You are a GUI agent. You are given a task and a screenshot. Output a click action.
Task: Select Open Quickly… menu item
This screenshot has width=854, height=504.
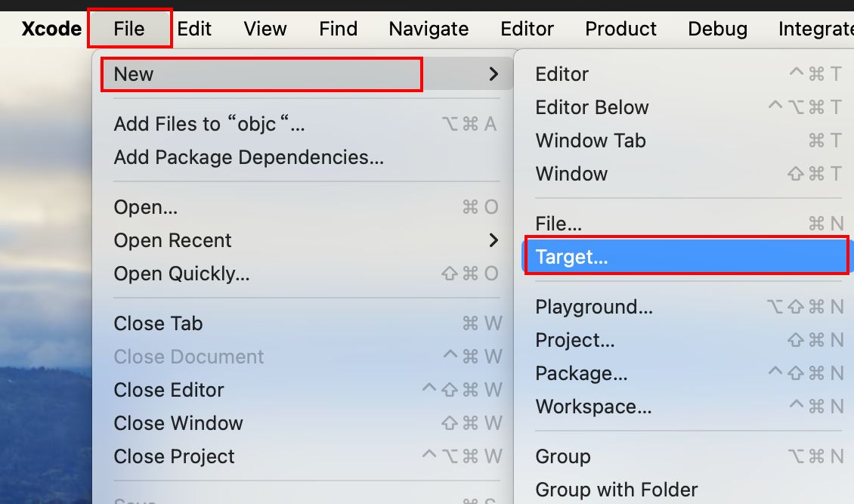pyautogui.click(x=181, y=274)
